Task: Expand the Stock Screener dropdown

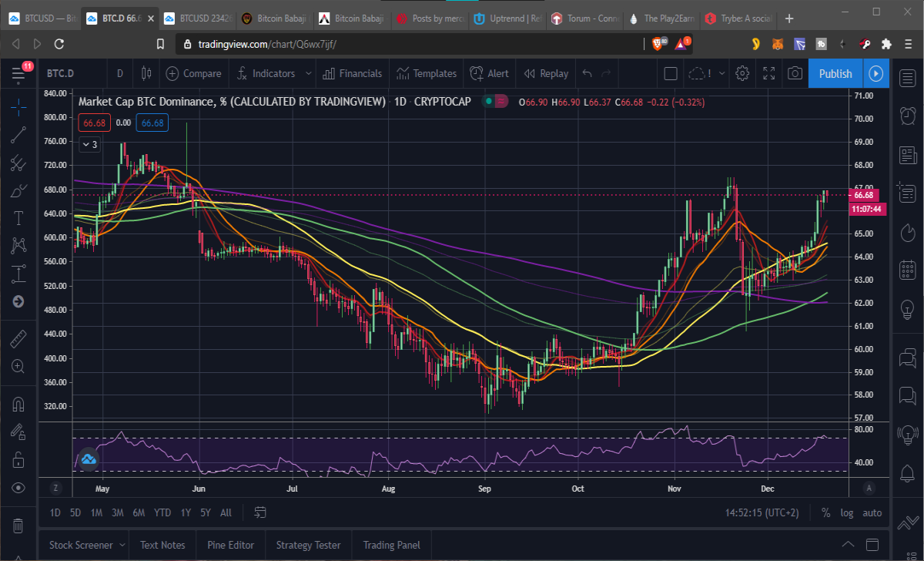Action: click(x=121, y=545)
